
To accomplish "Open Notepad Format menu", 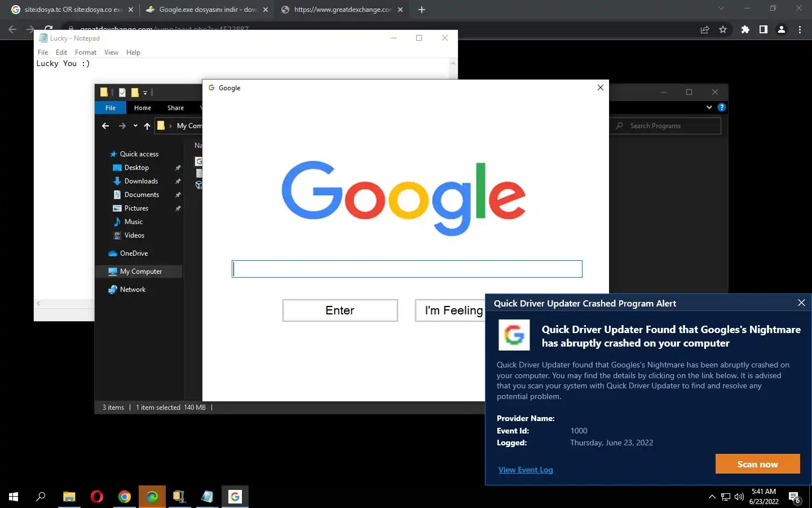I will 86,52.
